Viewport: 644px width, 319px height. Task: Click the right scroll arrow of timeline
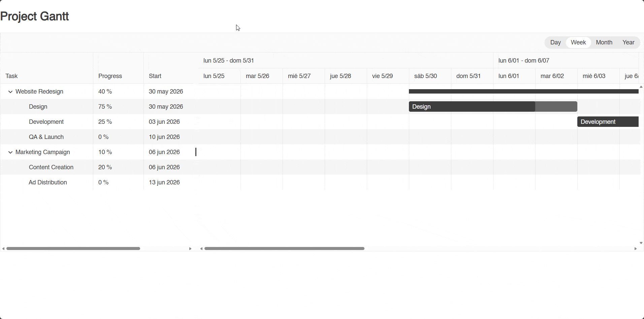(x=636, y=249)
